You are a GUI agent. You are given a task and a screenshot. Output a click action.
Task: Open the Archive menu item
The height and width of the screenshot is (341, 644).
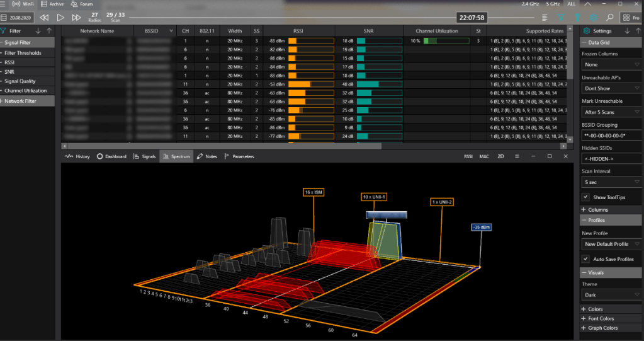point(53,4)
